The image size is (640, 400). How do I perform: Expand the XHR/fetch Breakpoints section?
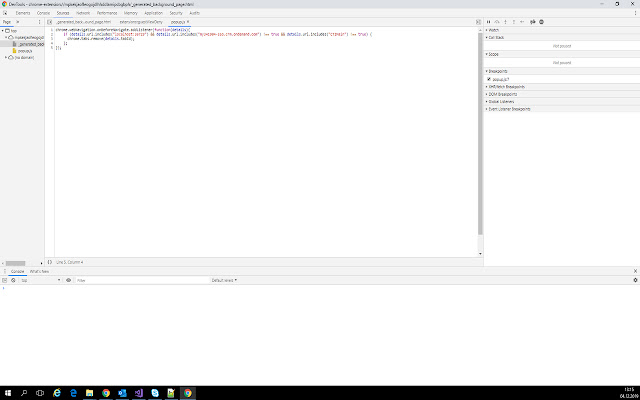click(510, 86)
